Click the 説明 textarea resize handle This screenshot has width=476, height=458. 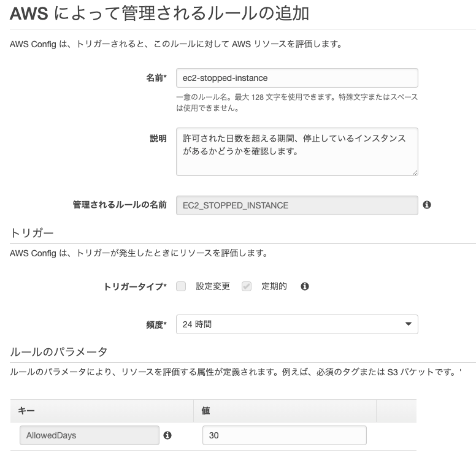[x=415, y=172]
